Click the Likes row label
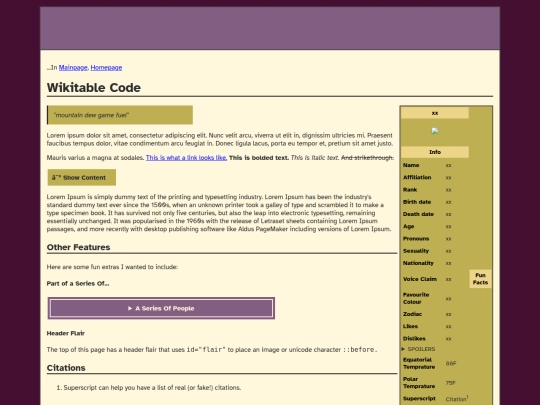This screenshot has width=540, height=405. [x=410, y=326]
